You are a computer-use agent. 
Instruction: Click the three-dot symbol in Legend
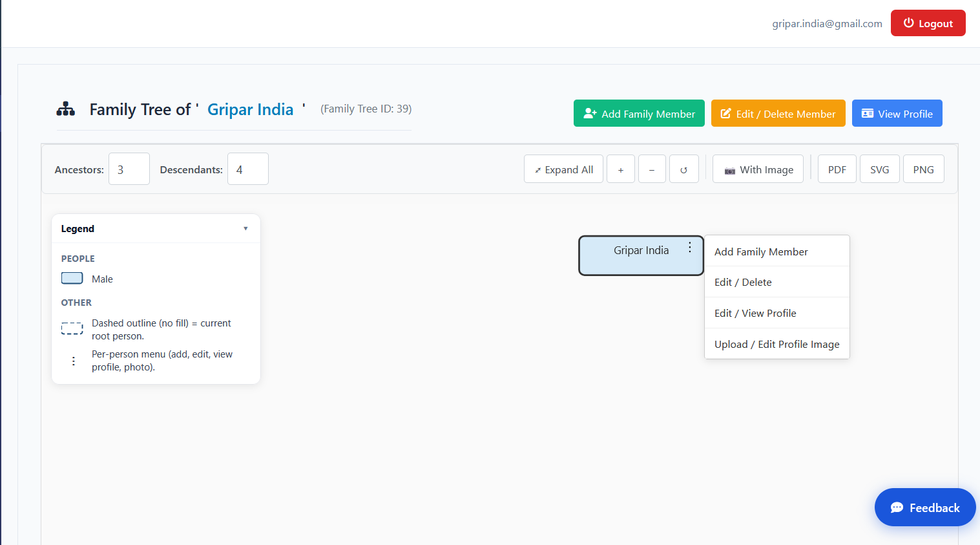[x=74, y=361]
